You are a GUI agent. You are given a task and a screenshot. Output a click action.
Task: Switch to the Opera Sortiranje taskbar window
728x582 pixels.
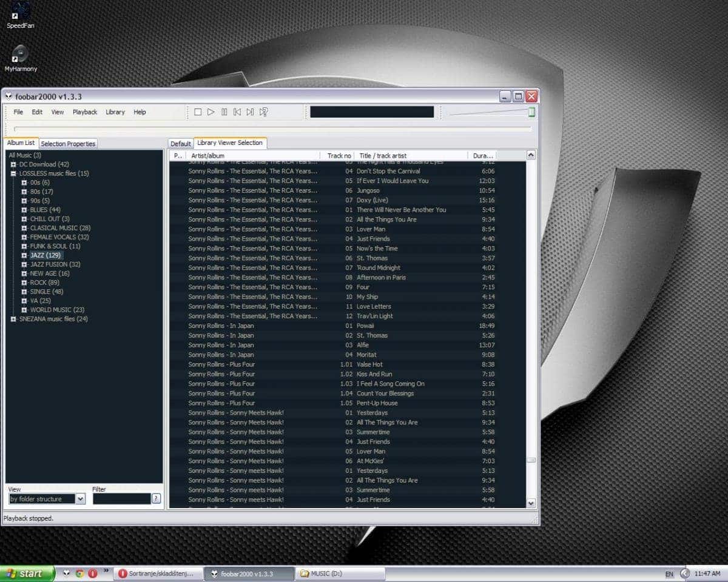tap(158, 574)
